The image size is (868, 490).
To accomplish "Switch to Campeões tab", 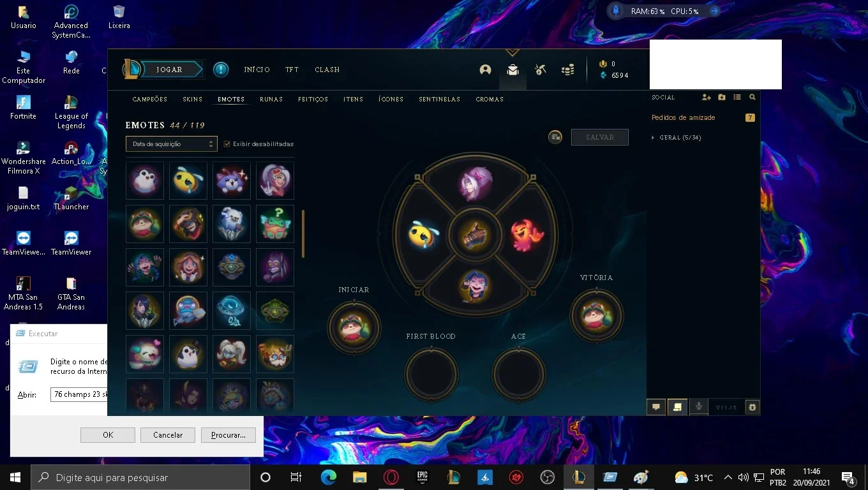I will 150,100.
